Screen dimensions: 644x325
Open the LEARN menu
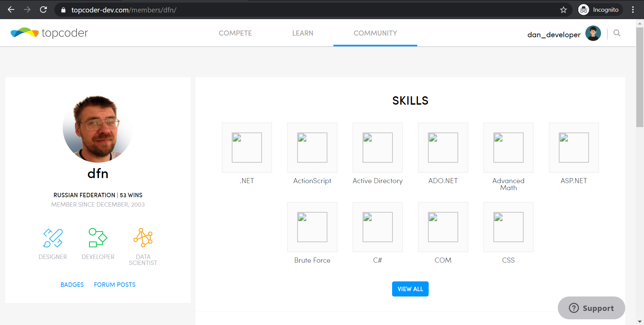303,33
